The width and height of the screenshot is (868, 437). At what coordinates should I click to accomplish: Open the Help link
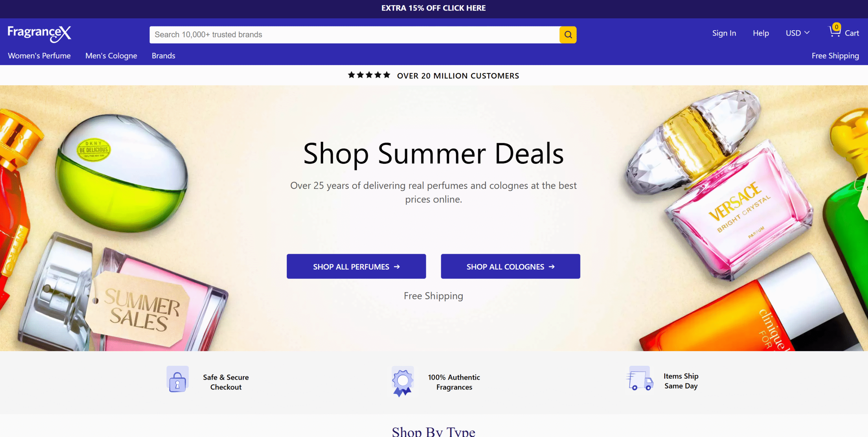click(x=761, y=33)
